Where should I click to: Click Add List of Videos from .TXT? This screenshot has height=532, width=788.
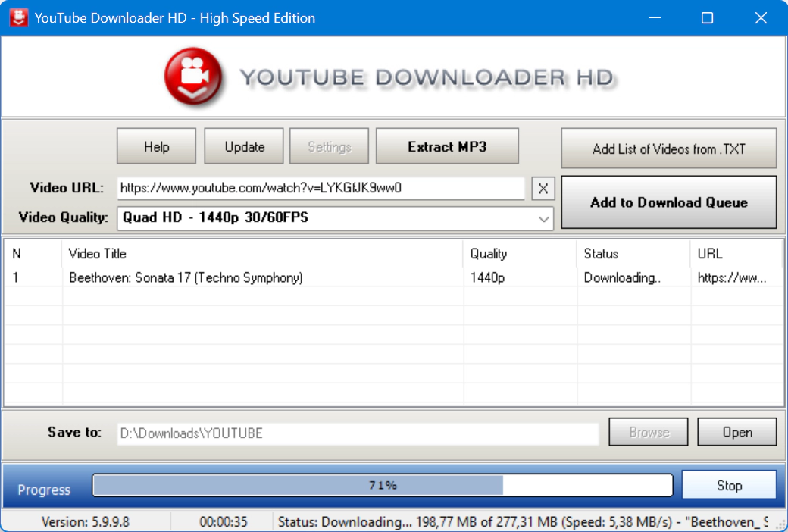669,149
